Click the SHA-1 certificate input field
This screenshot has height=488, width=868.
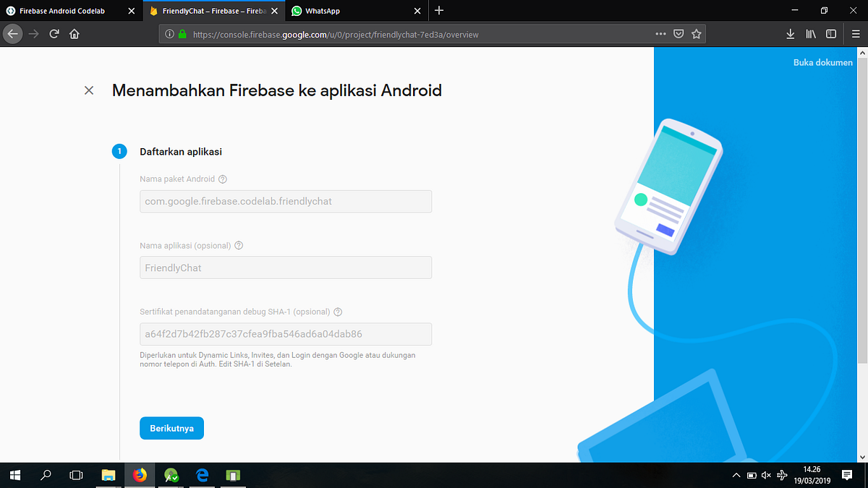285,334
